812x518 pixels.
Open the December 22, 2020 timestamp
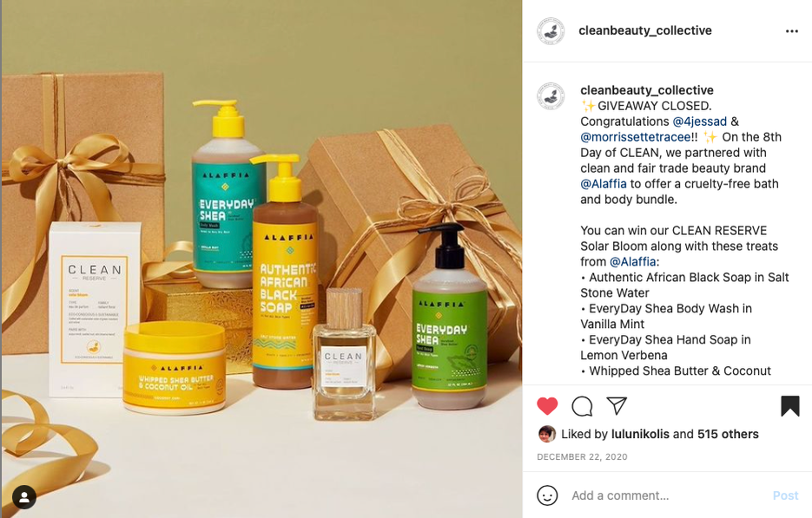582,457
